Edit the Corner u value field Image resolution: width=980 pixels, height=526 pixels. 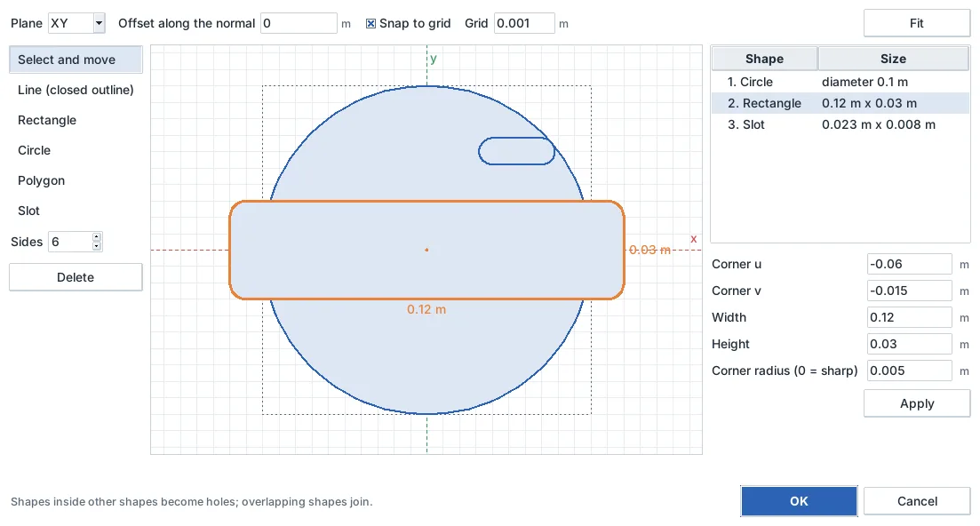pyautogui.click(x=910, y=264)
